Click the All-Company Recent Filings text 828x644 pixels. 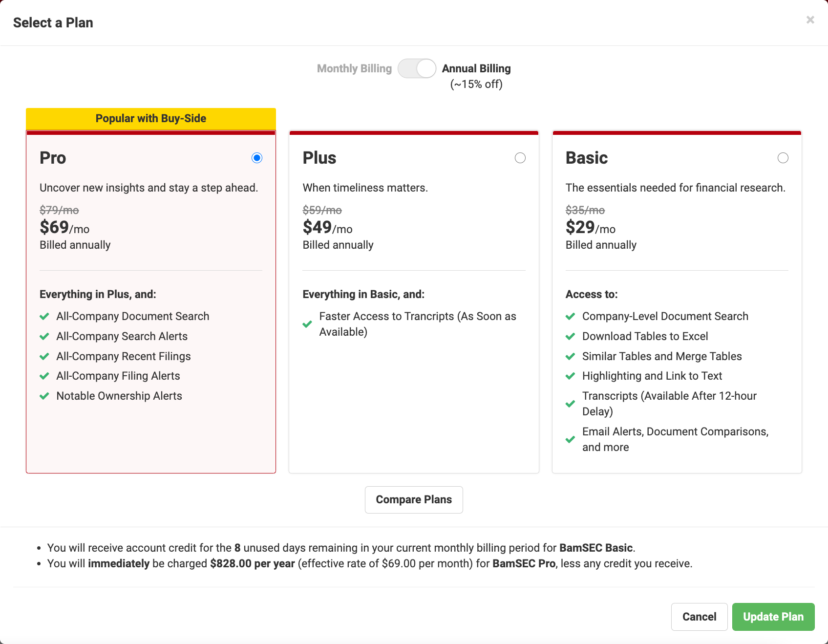(x=124, y=356)
